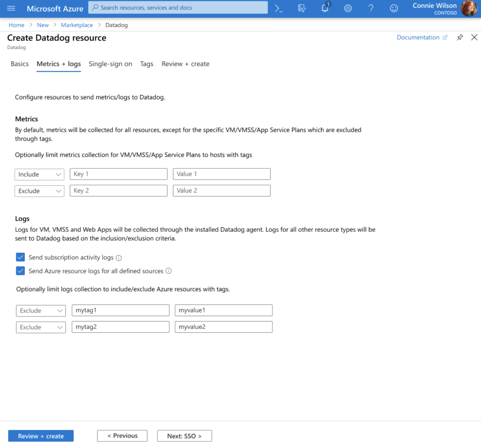Open the Azure portal menu (hamburger icon)
Viewport: 481px width, 448px height.
tap(11, 8)
